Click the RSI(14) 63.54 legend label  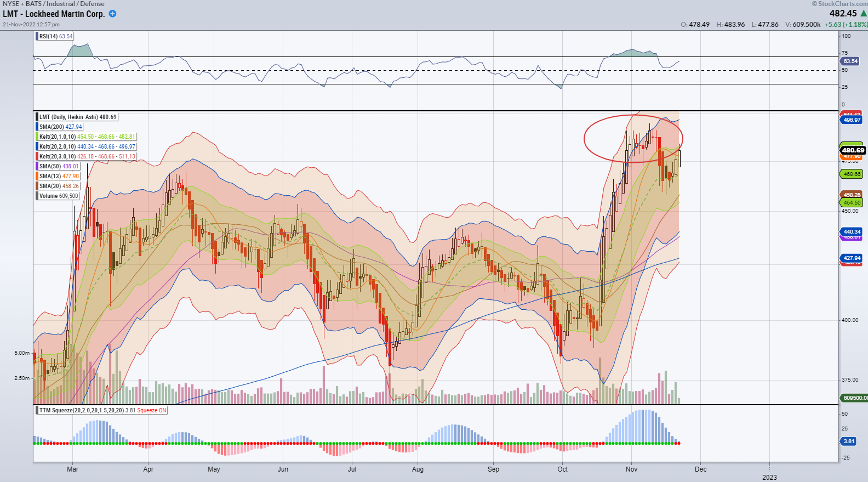[x=55, y=36]
